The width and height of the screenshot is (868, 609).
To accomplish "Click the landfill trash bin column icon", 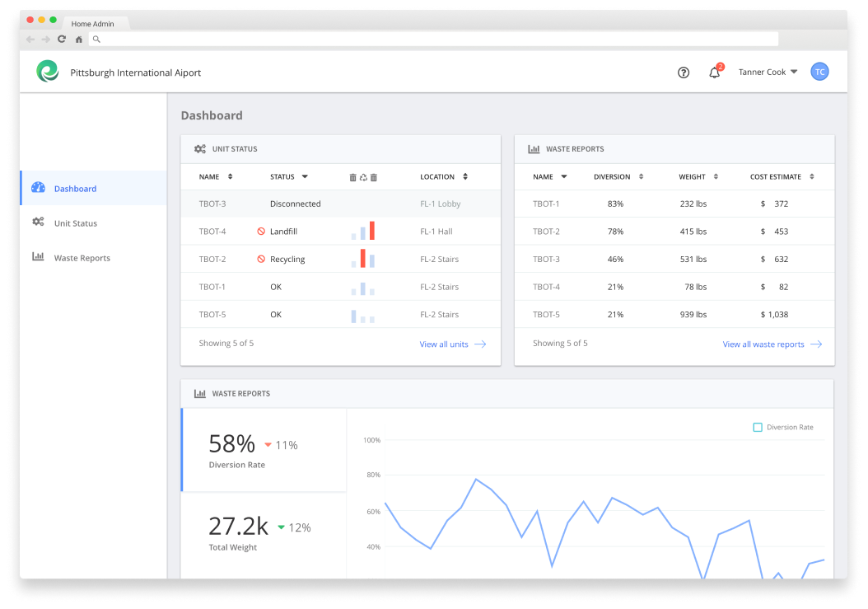I will coord(352,177).
